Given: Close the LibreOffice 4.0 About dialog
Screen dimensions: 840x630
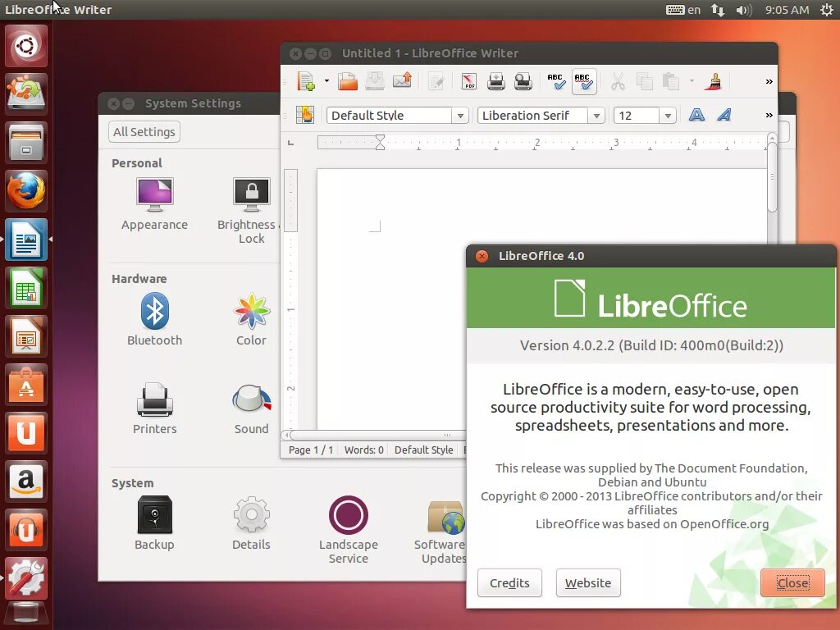Looking at the screenshot, I should (792, 583).
